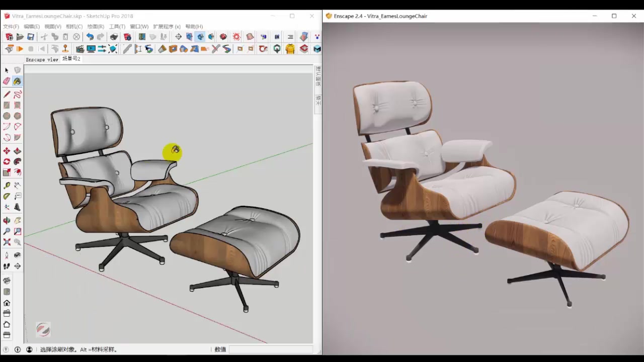Image resolution: width=644 pixels, height=362 pixels.
Task: Select the Push/Pull tool
Action: pyautogui.click(x=18, y=151)
